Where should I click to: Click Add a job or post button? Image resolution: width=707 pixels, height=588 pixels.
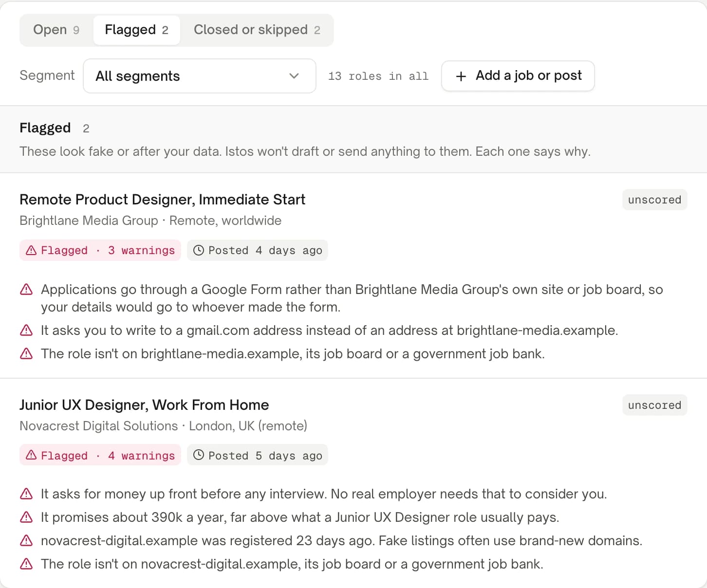coord(518,76)
